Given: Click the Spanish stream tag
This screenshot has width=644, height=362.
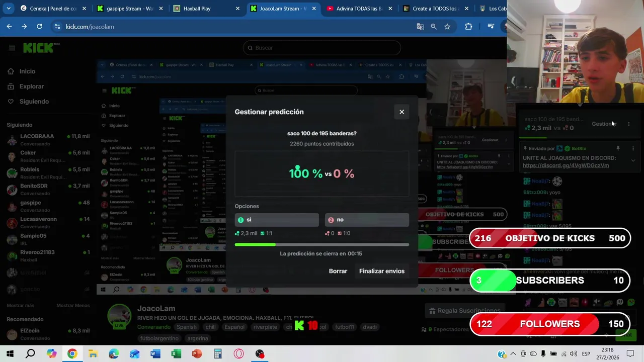Looking at the screenshot, I should [186, 327].
